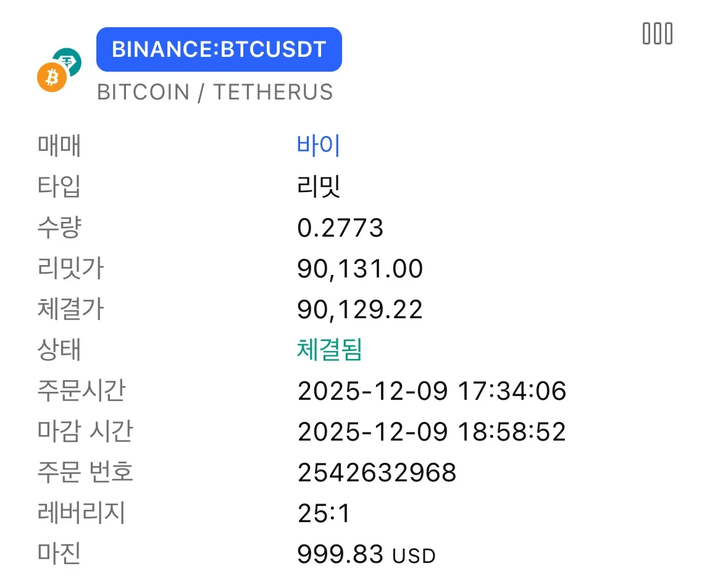Viewport: 728px width, 579px height.
Task: Tap the 마진 row label
Action: pyautogui.click(x=59, y=554)
